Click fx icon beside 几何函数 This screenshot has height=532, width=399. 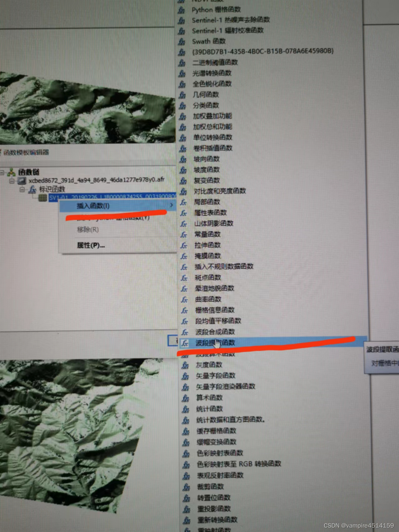click(x=182, y=95)
